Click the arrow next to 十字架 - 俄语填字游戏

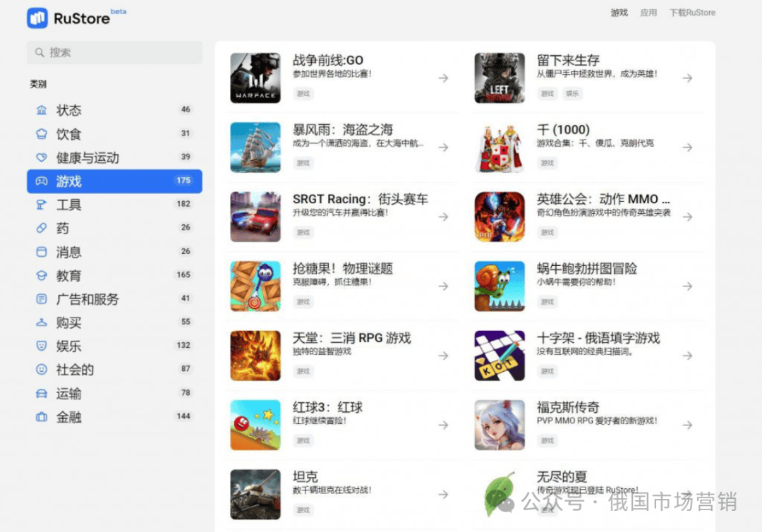pos(687,356)
